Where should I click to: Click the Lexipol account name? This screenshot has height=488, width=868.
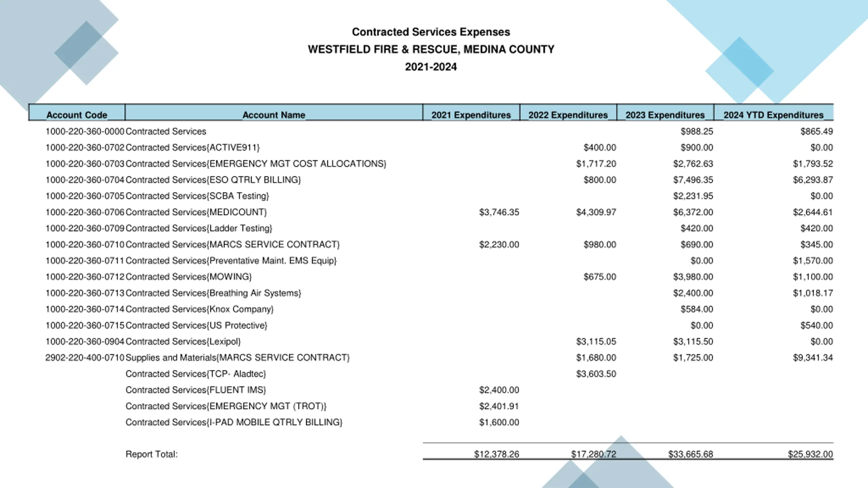[x=183, y=342]
